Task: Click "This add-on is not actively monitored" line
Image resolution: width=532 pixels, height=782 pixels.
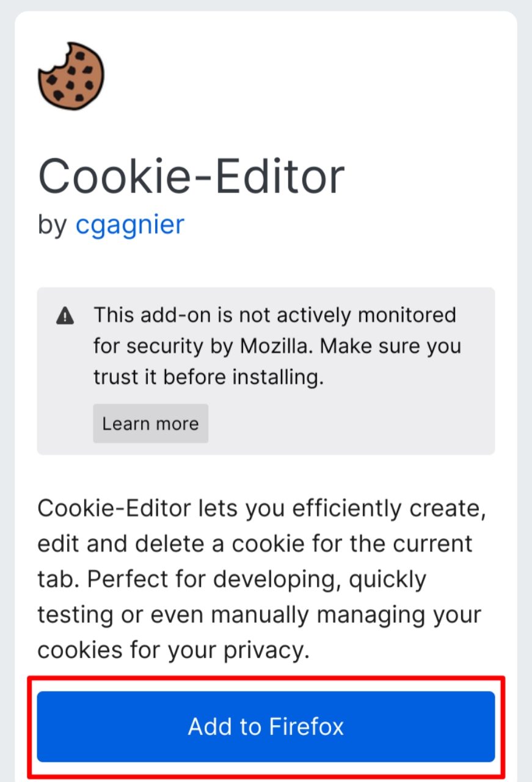Action: tap(274, 315)
